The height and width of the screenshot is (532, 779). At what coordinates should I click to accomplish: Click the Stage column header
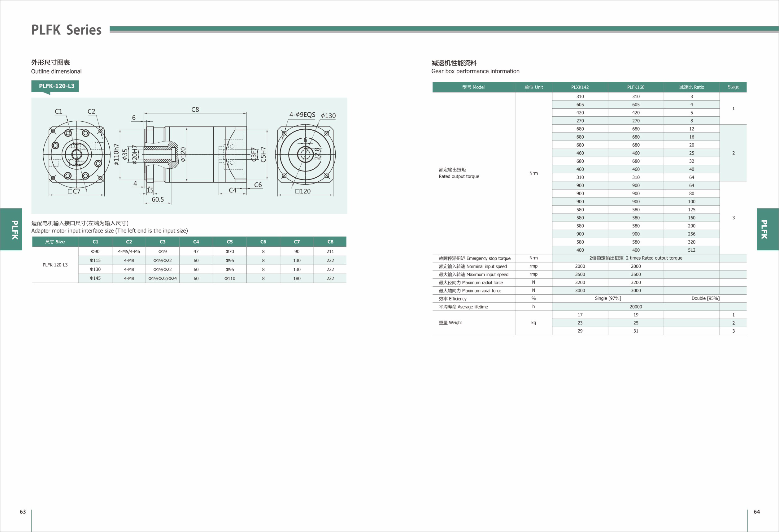(733, 87)
